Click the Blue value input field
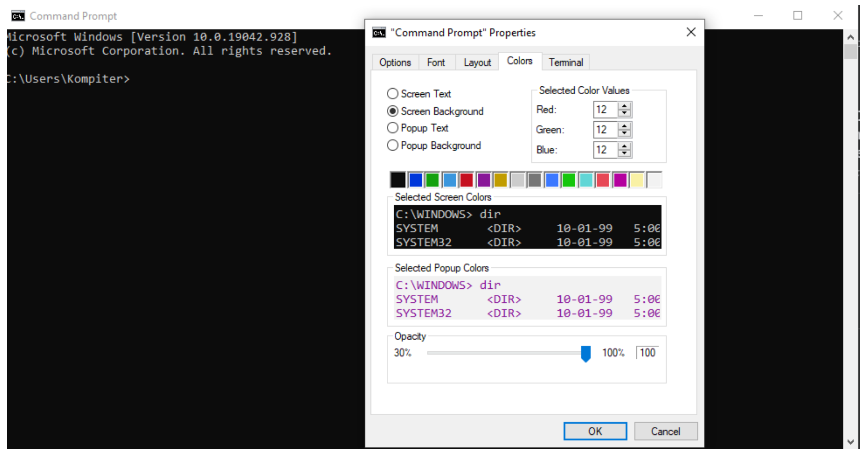Screen dimensions: 868x455 tap(605, 150)
